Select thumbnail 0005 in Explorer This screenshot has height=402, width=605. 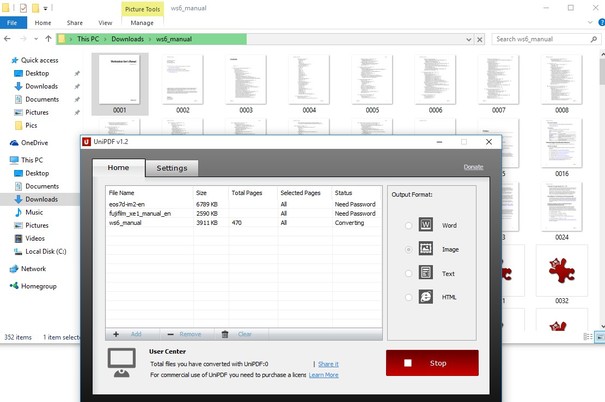click(x=372, y=84)
